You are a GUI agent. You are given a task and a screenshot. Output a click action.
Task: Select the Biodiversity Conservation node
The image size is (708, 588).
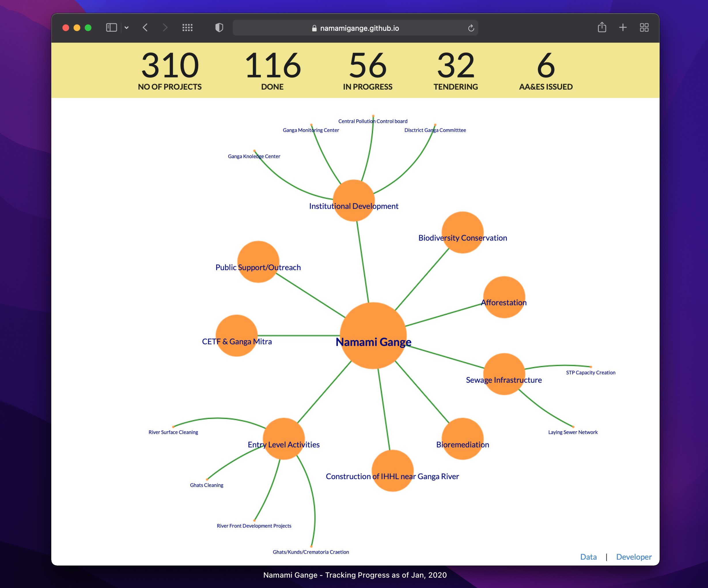(x=463, y=232)
